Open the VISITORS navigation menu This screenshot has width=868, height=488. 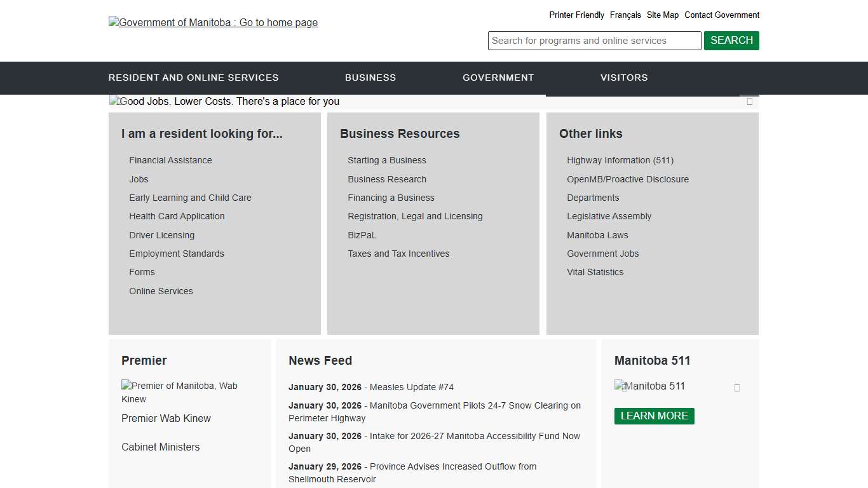pos(624,78)
